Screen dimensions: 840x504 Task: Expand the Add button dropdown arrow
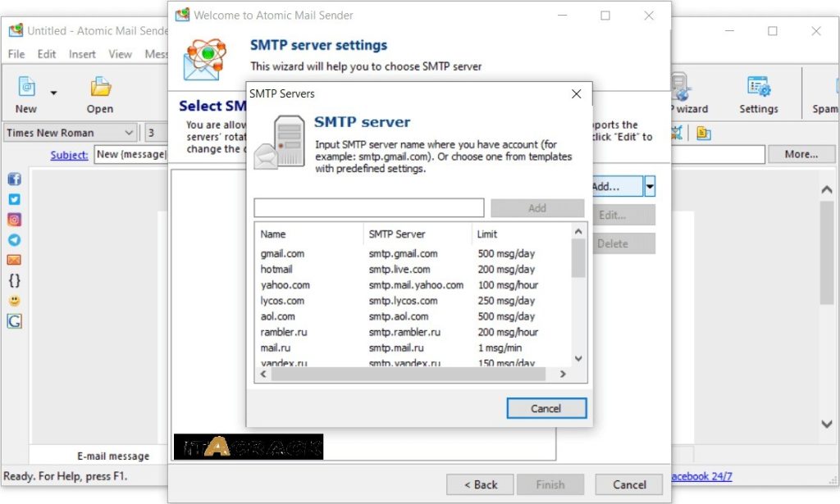pos(649,186)
